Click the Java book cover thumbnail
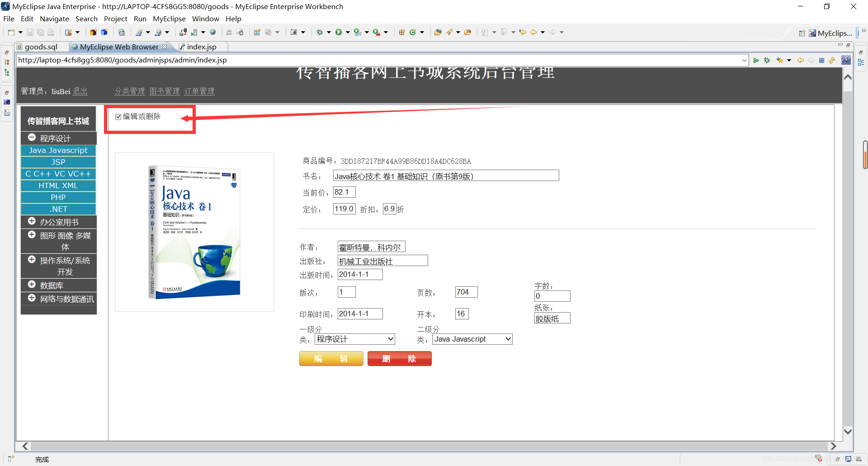868x466 pixels. (194, 231)
